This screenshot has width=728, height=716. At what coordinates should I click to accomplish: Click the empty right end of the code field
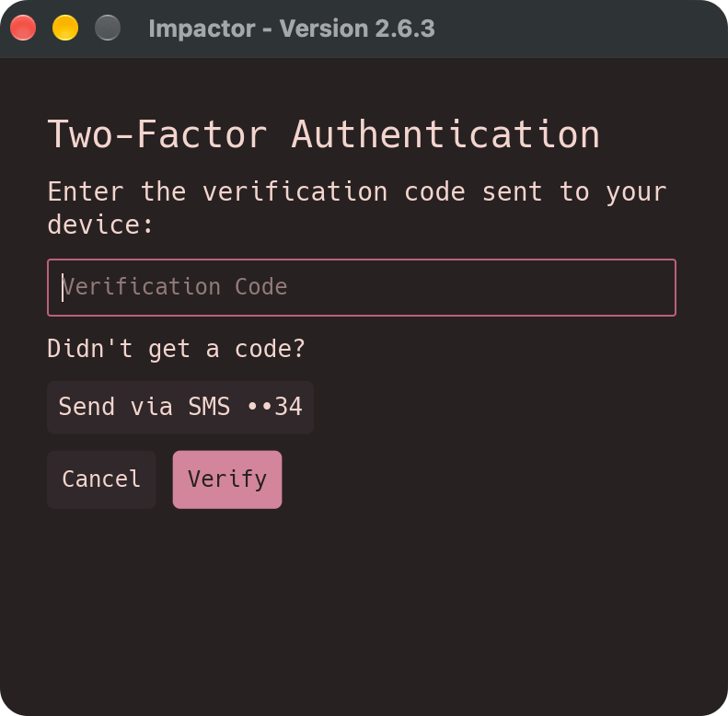point(604,287)
